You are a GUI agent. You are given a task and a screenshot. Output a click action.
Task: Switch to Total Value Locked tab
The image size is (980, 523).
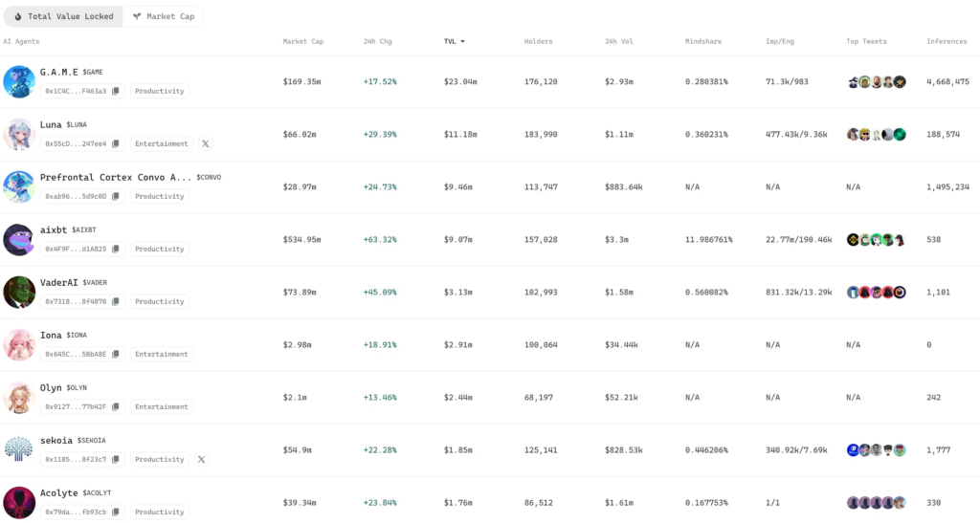coord(64,16)
